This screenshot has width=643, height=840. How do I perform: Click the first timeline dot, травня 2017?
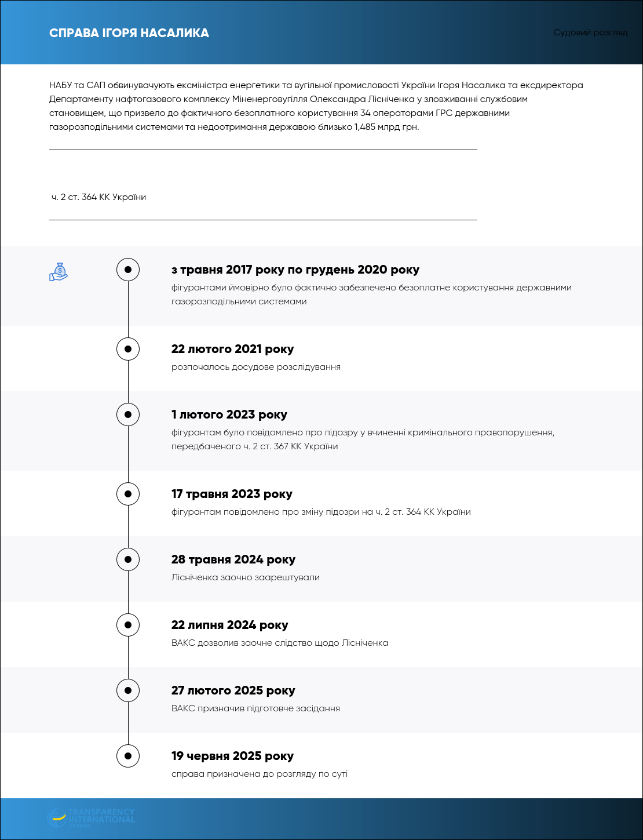128,270
